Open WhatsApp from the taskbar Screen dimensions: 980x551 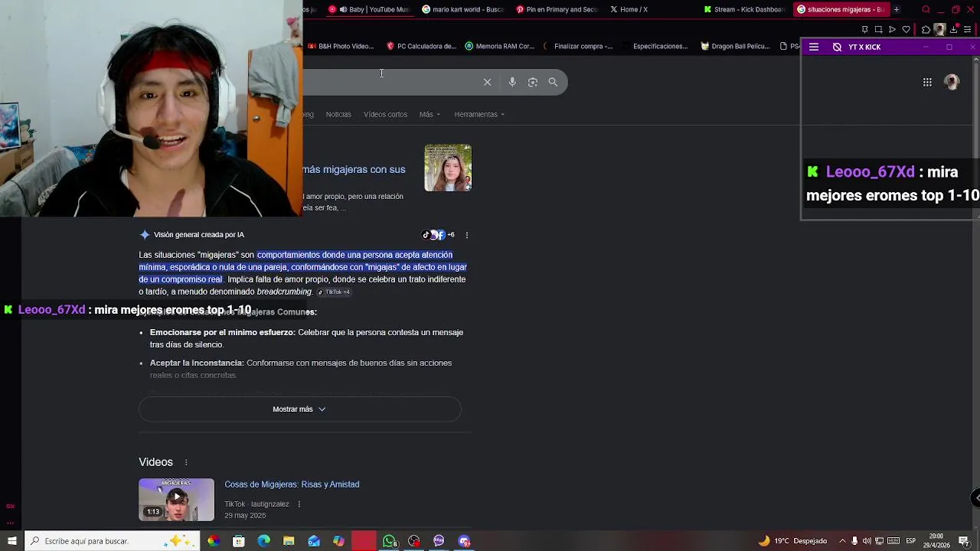(390, 541)
